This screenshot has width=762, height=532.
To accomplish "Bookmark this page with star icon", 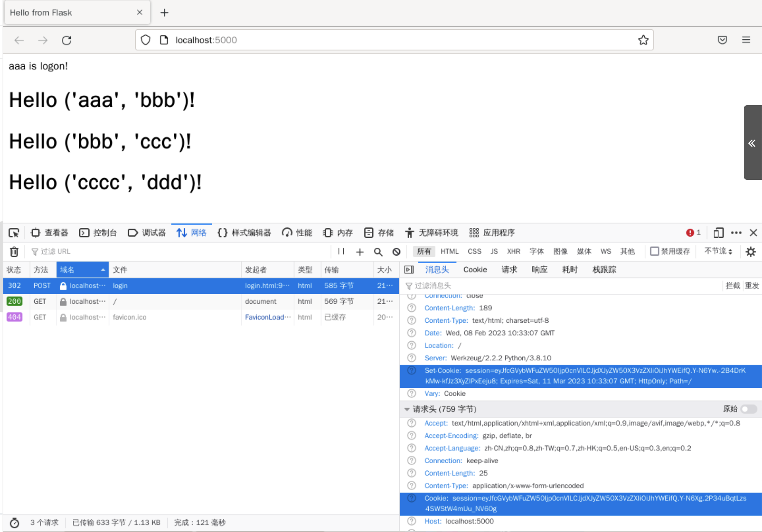I will coord(643,40).
